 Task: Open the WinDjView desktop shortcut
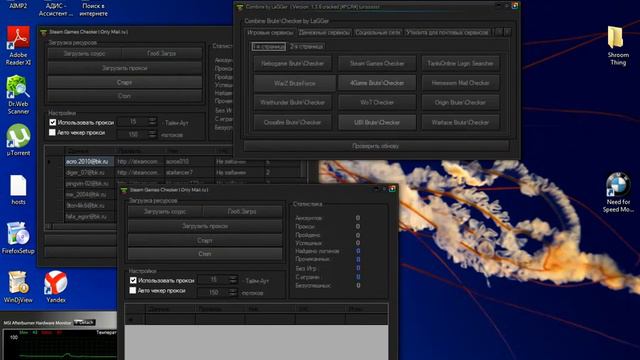click(18, 287)
